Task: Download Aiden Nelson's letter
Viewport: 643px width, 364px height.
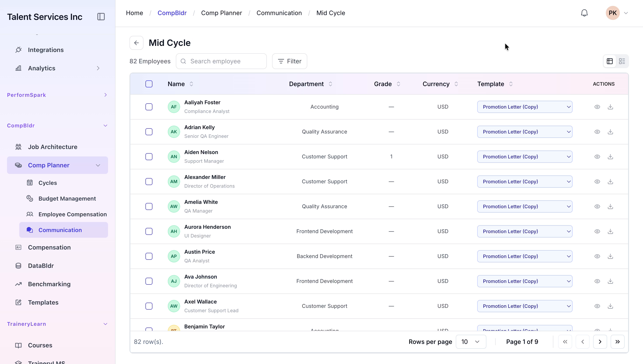Action: coord(610,156)
